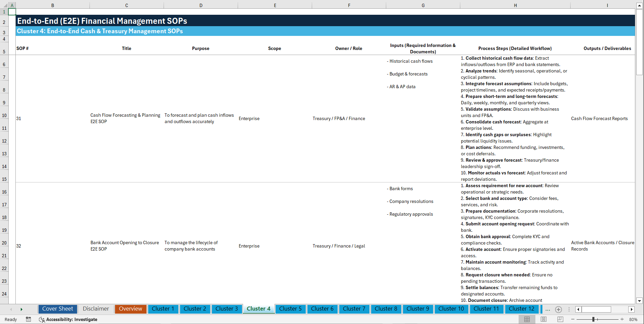The image size is (644, 324).
Task: Switch to Page Layout view
Action: [x=543, y=319]
